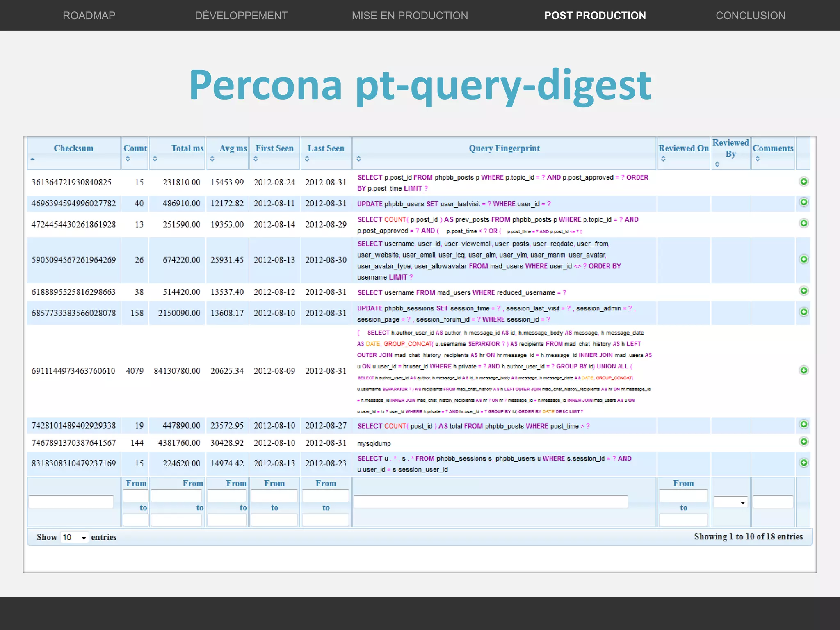Viewport: 840px width, 630px height.
Task: Click last seen date 2012-08-23
Action: 326,463
